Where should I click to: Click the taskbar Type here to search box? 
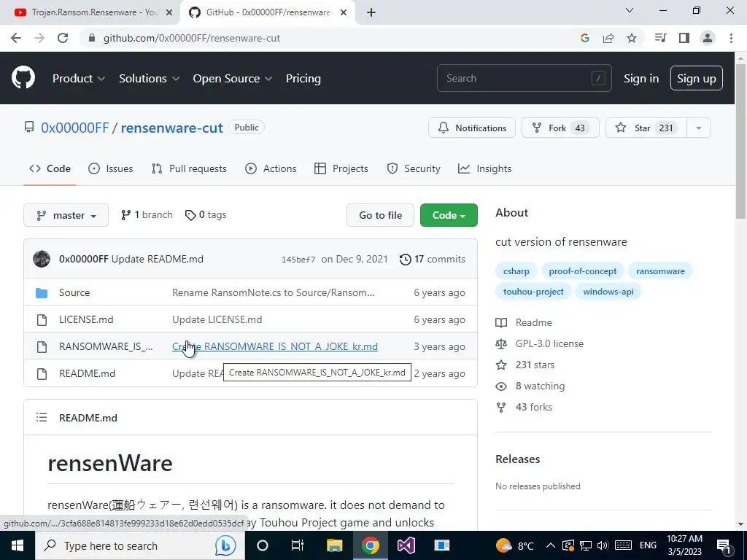tap(140, 545)
